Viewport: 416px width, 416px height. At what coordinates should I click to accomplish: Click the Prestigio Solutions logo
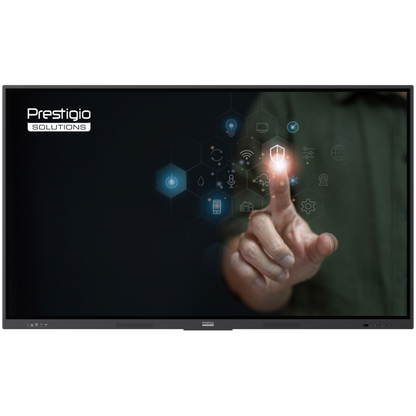(x=59, y=120)
